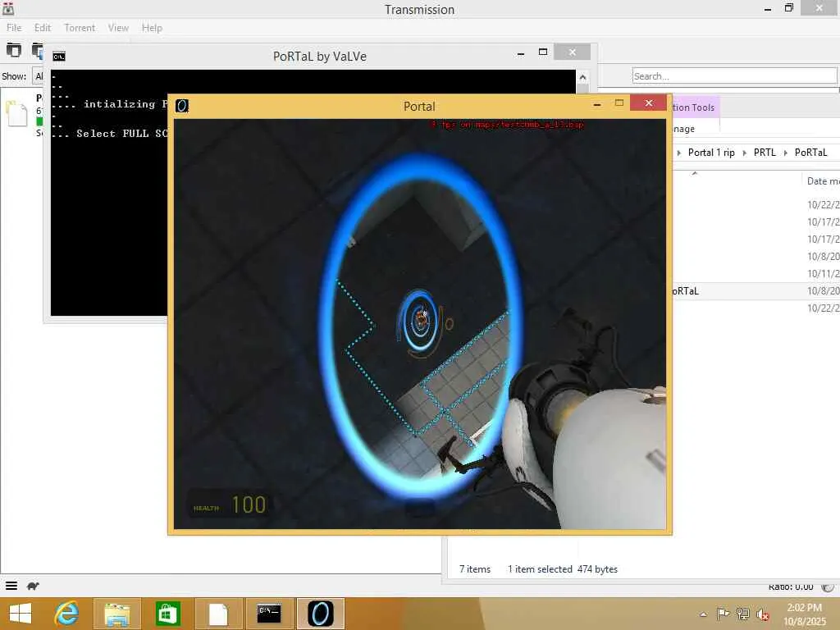Viewport: 840px width, 630px height.
Task: Show hidden system tray icons
Action: [x=703, y=614]
